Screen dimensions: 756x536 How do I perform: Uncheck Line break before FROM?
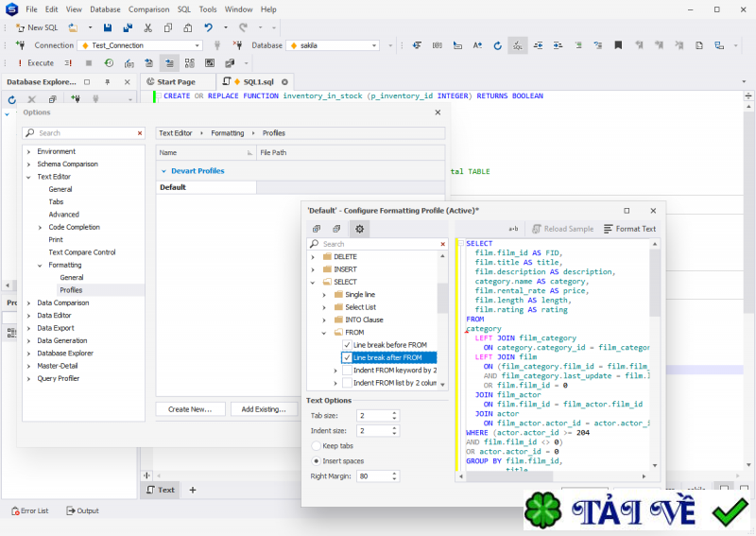(x=347, y=345)
